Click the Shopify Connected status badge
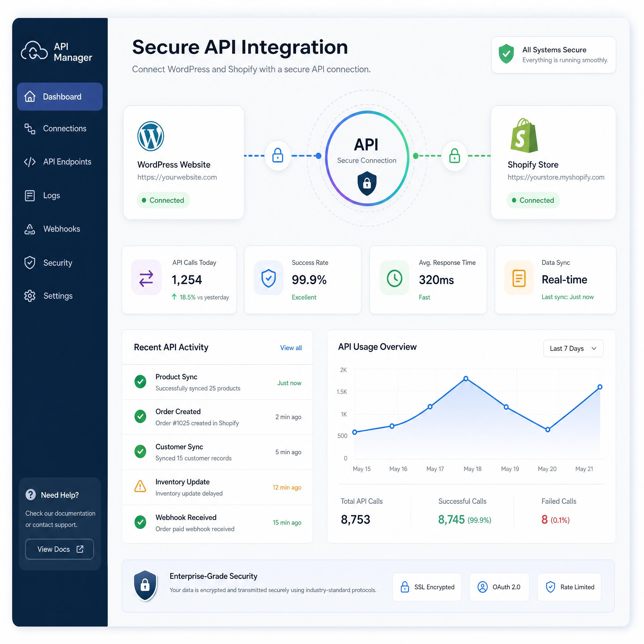This screenshot has height=644, width=644. [x=533, y=200]
